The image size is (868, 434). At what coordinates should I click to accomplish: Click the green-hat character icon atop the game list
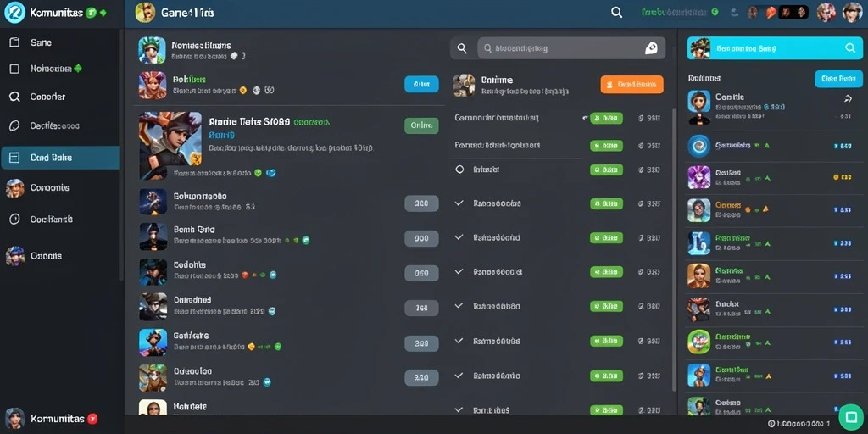152,50
